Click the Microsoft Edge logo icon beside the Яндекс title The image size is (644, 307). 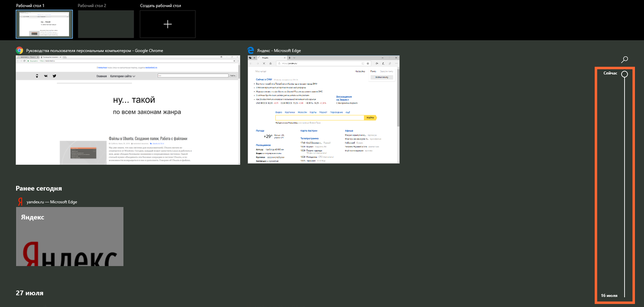pos(251,50)
